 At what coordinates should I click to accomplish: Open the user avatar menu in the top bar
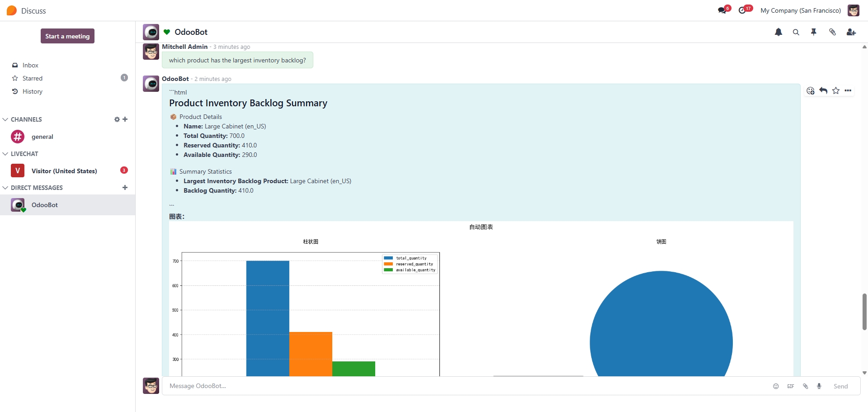click(854, 10)
